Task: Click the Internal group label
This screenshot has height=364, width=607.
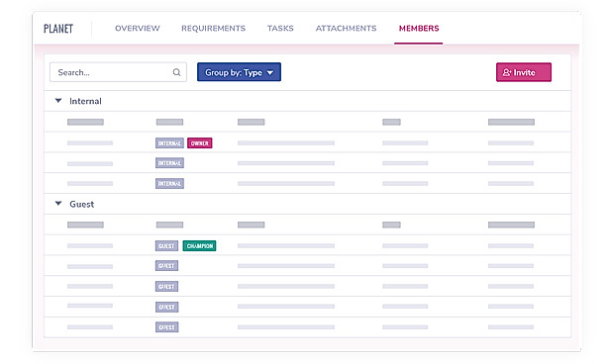Action: (85, 101)
